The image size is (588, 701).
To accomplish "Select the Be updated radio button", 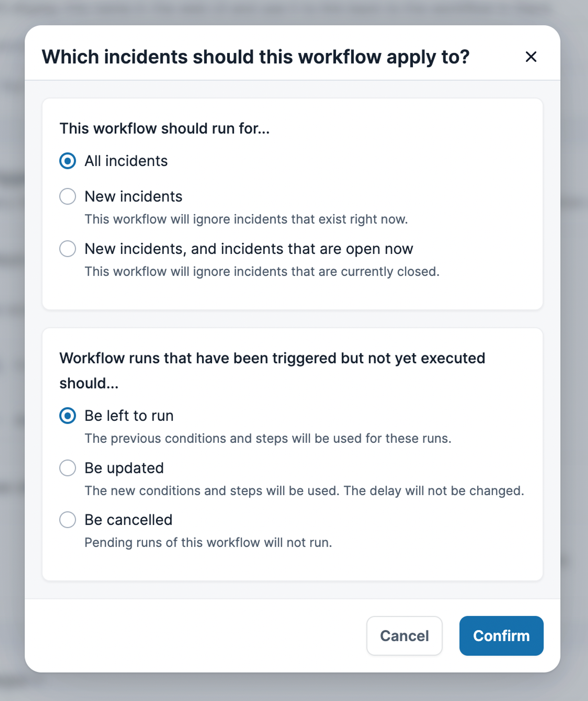I will coord(68,468).
